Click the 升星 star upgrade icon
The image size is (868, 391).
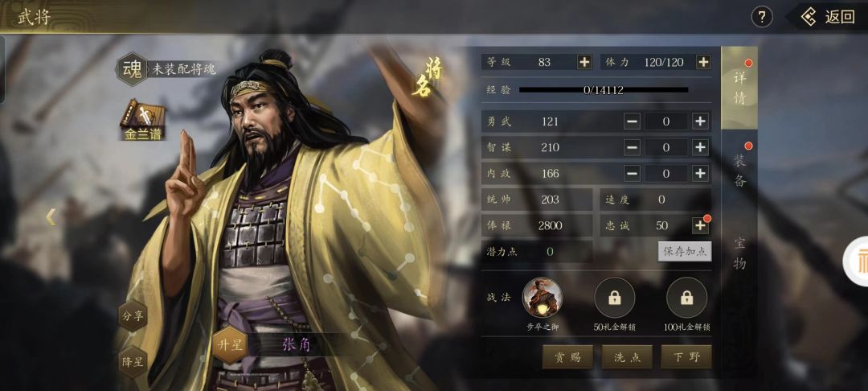(230, 345)
